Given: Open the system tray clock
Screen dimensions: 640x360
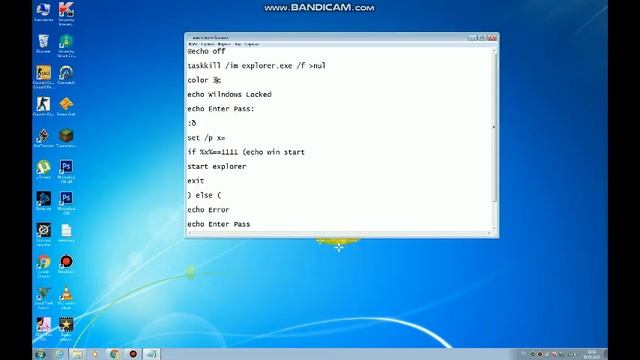Looking at the screenshot, I should pos(591,354).
